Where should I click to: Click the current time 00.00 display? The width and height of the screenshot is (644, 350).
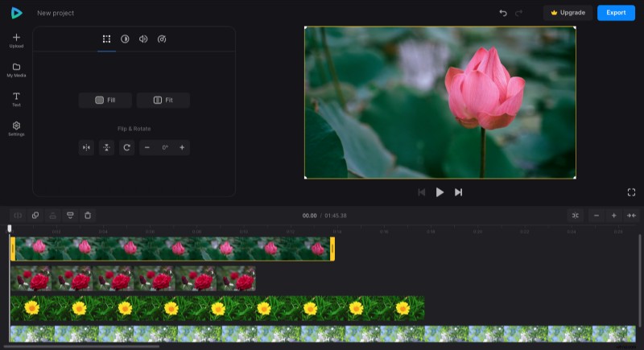[309, 216]
